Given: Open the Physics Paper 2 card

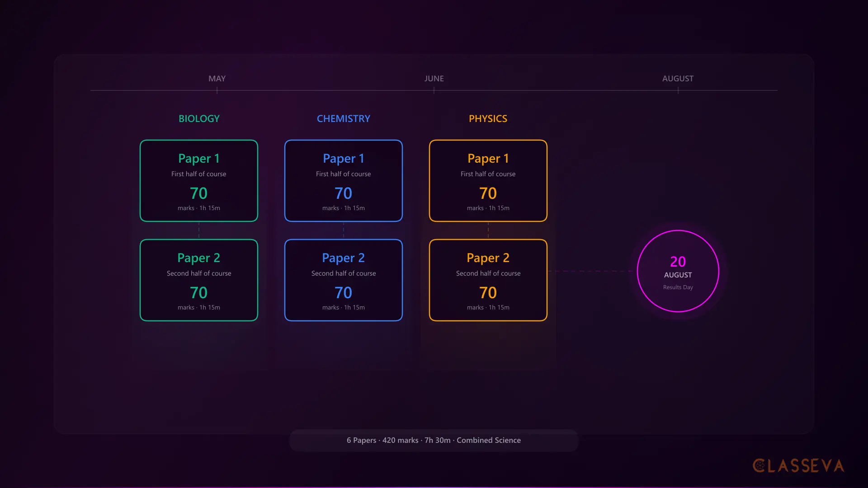Looking at the screenshot, I should point(488,280).
